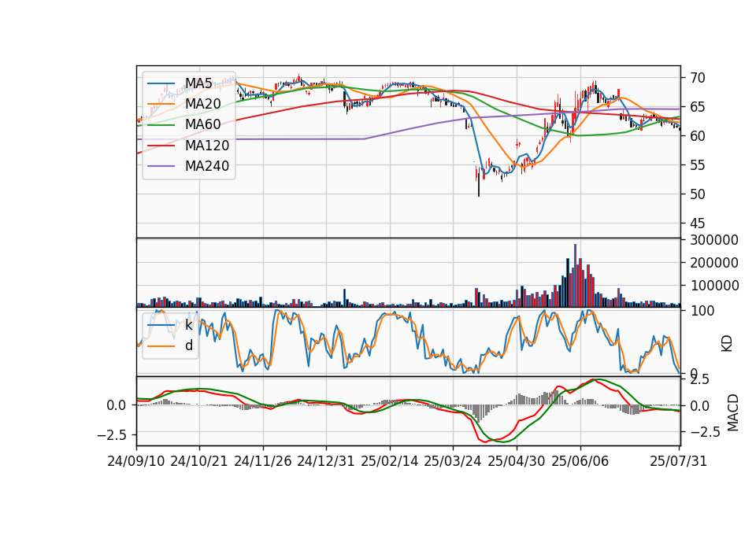Image resolution: width=756 pixels, height=543 pixels.
Task: Click the KD axis value 100
Action: click(x=702, y=311)
